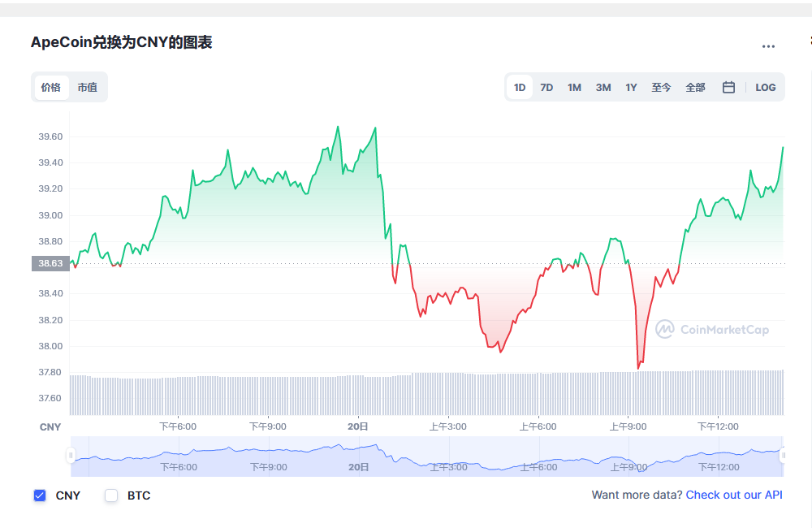Screen dimensions: 812x528
Task: Click the 下午6:00 label on main x-axis
Action: coord(178,426)
